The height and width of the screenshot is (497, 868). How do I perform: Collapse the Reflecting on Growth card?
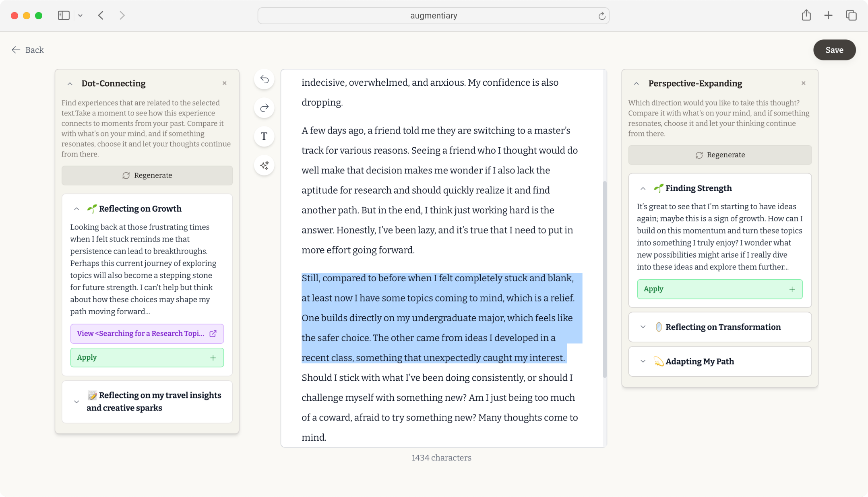click(76, 209)
